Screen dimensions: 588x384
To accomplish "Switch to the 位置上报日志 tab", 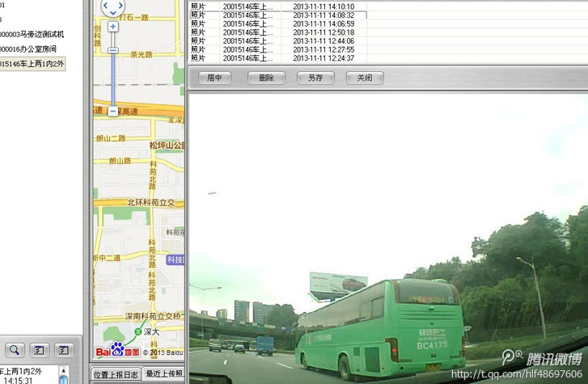I will [115, 374].
